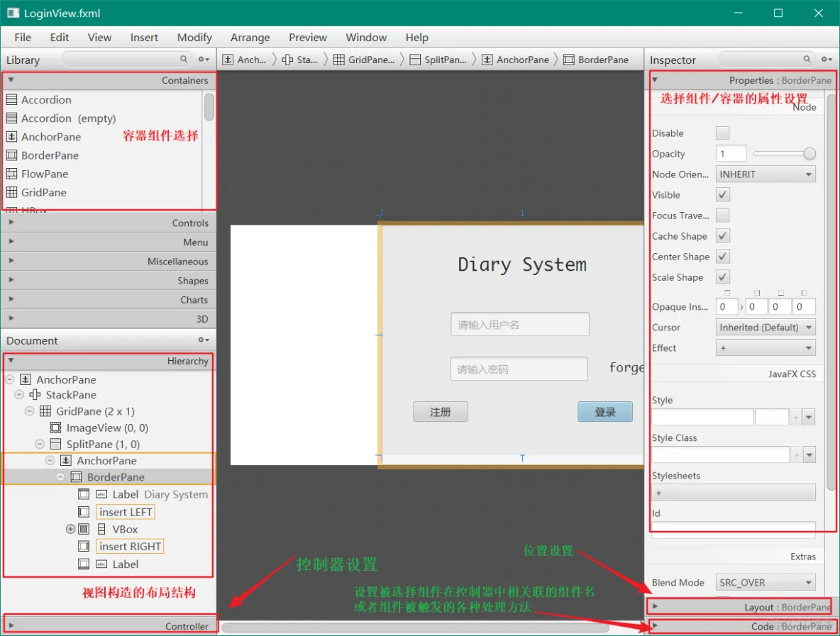Screen dimensions: 840x636
Task: Open the Style field dropdown arrow
Action: tap(809, 416)
